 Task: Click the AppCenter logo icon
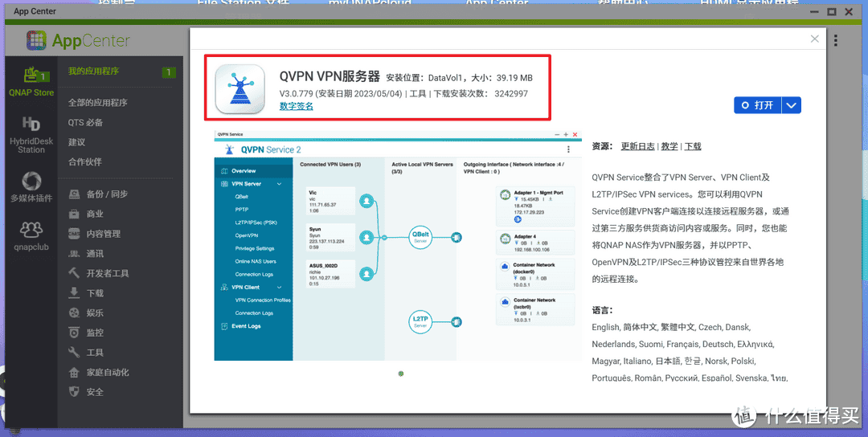36,40
